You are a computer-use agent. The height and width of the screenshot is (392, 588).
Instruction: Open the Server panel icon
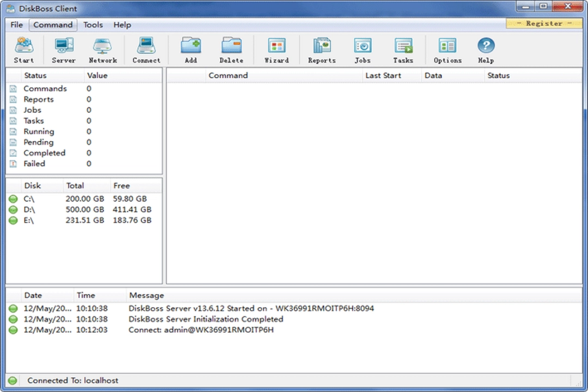coord(63,49)
